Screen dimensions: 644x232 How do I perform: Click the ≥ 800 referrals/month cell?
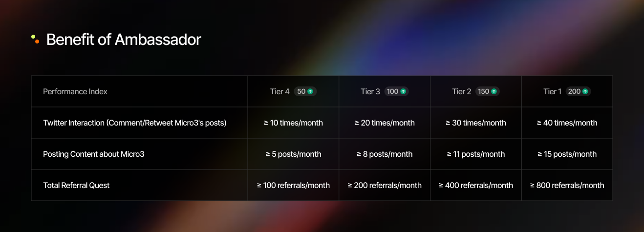tap(567, 185)
